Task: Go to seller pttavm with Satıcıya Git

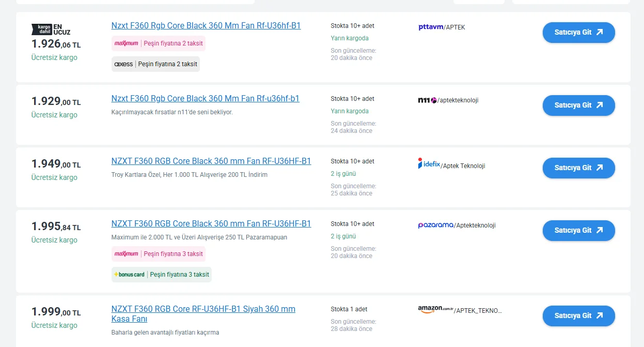Action: point(578,32)
